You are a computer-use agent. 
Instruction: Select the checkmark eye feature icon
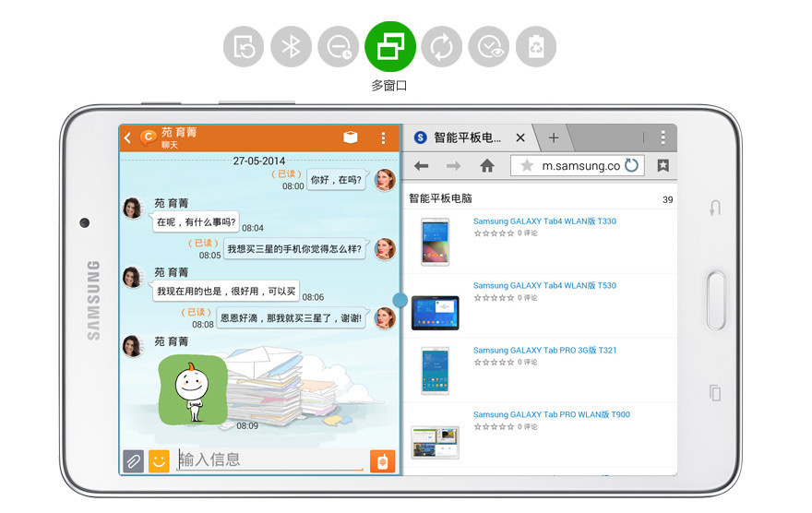point(489,47)
